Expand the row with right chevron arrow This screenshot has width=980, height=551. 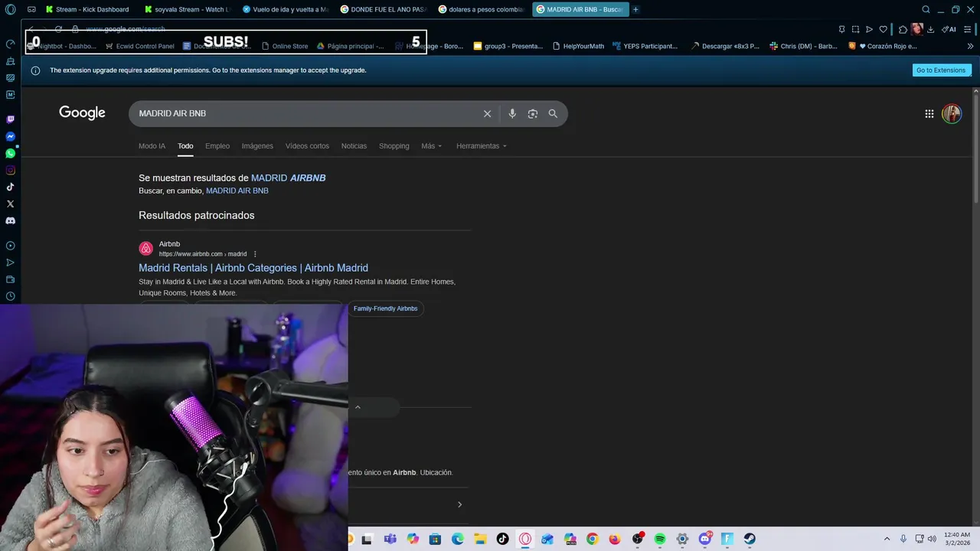pyautogui.click(x=459, y=504)
